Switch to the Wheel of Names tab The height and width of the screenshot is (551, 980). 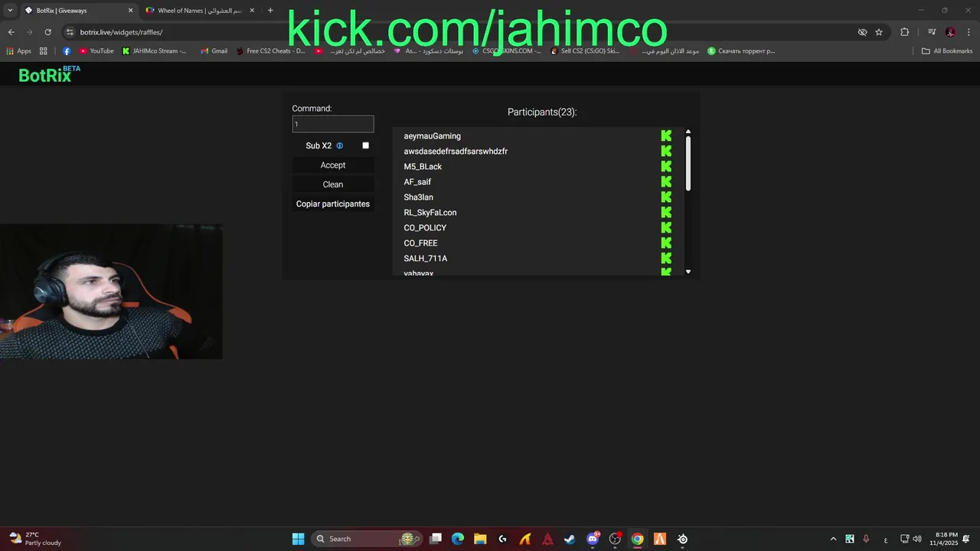coord(200,11)
